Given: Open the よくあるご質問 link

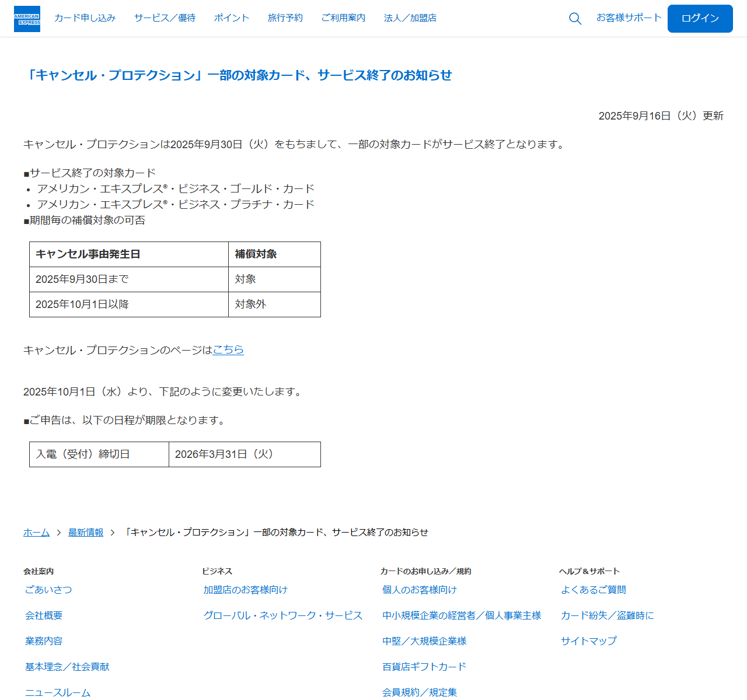Looking at the screenshot, I should point(594,590).
